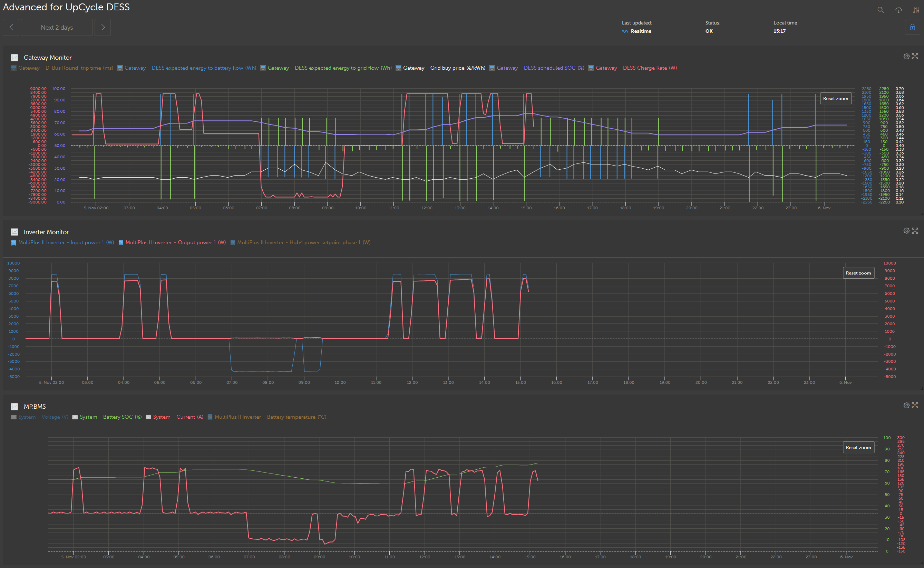Open the 'Next 2 days' time range selector
924x568 pixels.
click(57, 28)
